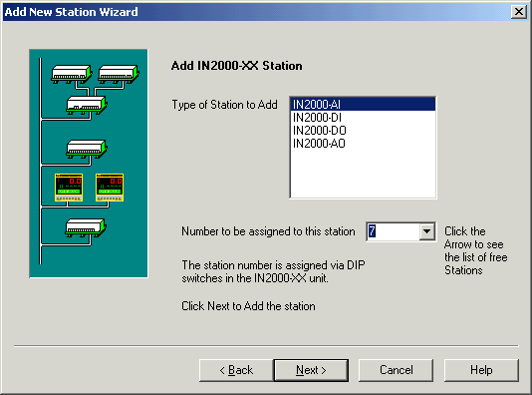Click the module icon joining the top two units
This screenshot has width=532, height=395.
87,105
